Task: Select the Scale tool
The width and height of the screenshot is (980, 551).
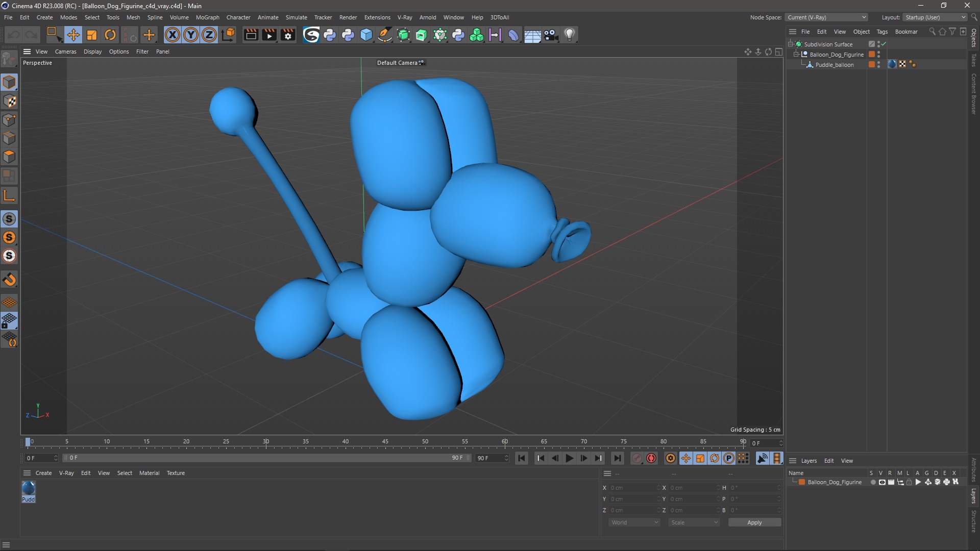Action: click(92, 35)
